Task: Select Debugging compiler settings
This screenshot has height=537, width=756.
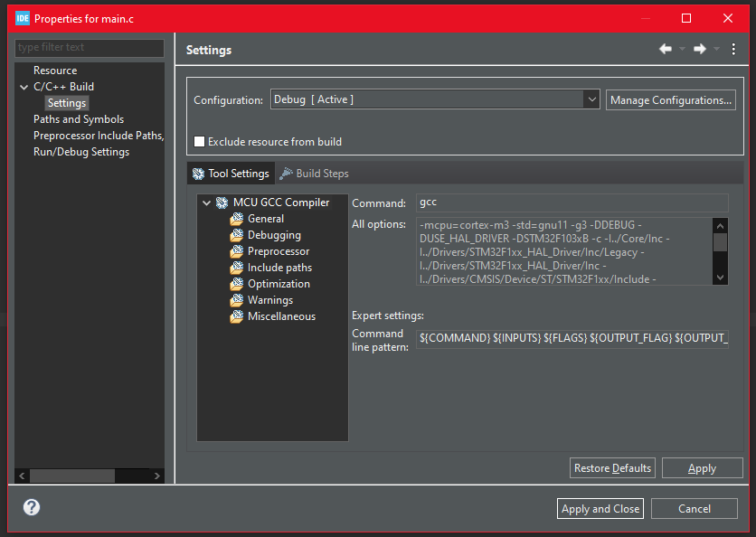Action: click(274, 235)
